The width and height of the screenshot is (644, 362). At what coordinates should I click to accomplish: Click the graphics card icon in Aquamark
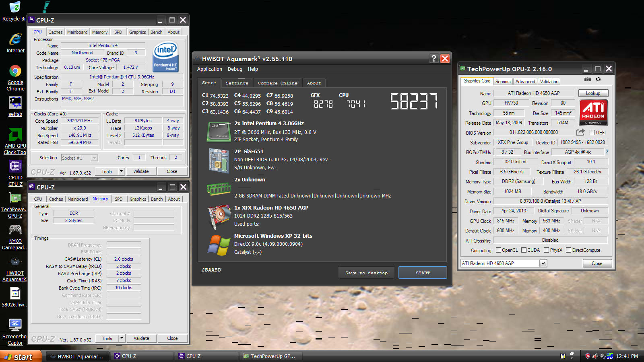coord(219,216)
